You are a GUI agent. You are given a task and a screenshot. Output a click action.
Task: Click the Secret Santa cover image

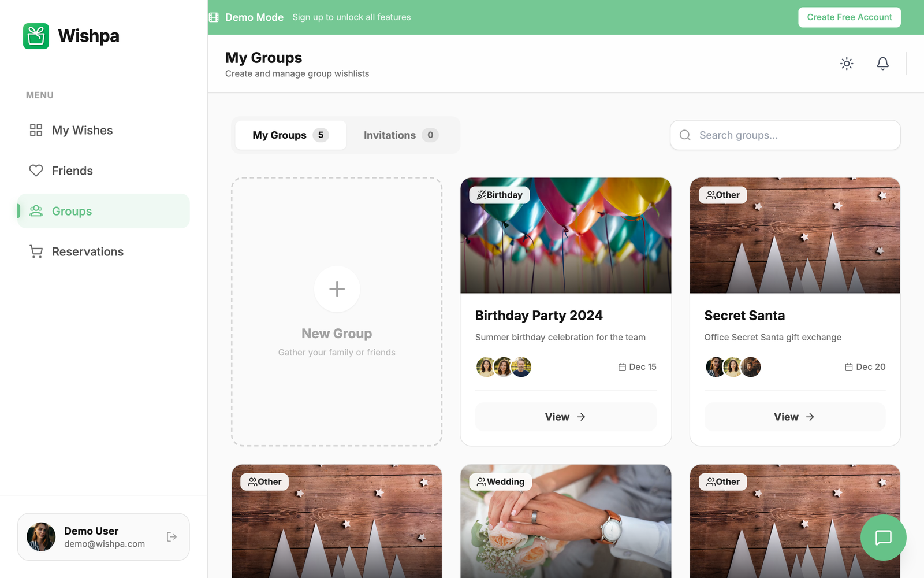(x=795, y=236)
